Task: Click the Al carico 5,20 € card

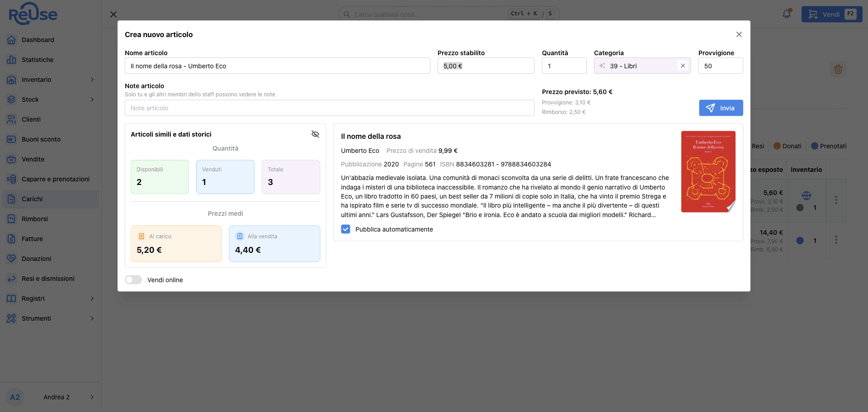Action: point(176,244)
